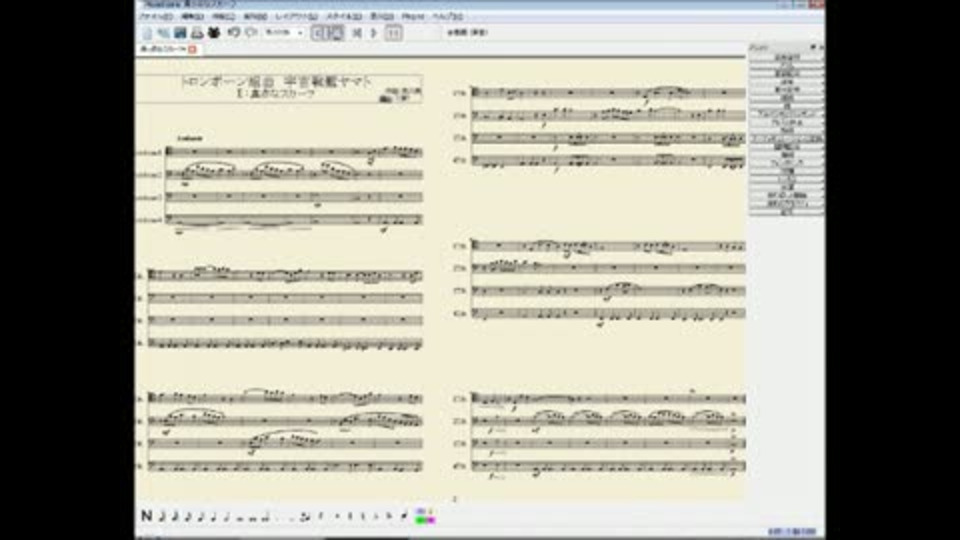Viewport: 960px width, 540px height.
Task: Create a new score with the toolbar icon
Action: (x=147, y=32)
